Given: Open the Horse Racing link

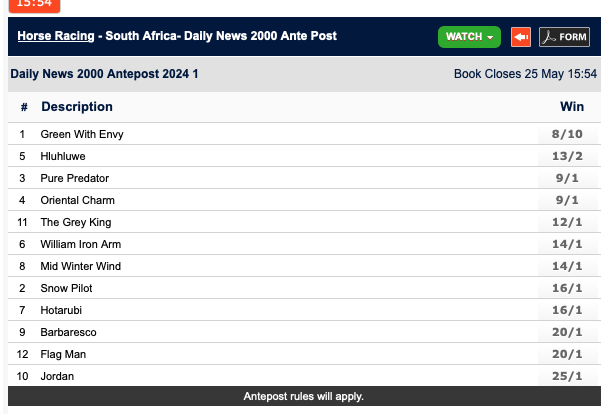Looking at the screenshot, I should coord(54,36).
